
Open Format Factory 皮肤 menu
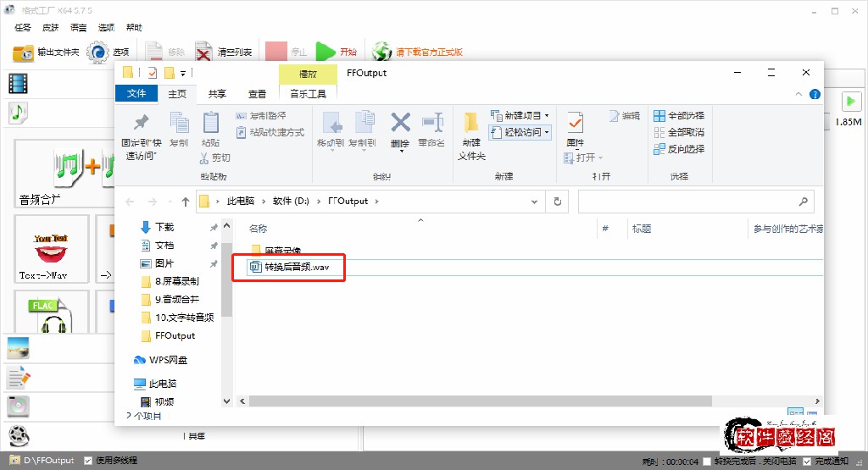pyautogui.click(x=50, y=28)
